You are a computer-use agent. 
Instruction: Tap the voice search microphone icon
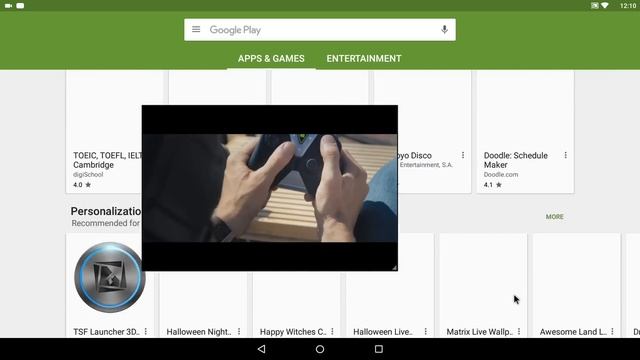[444, 29]
